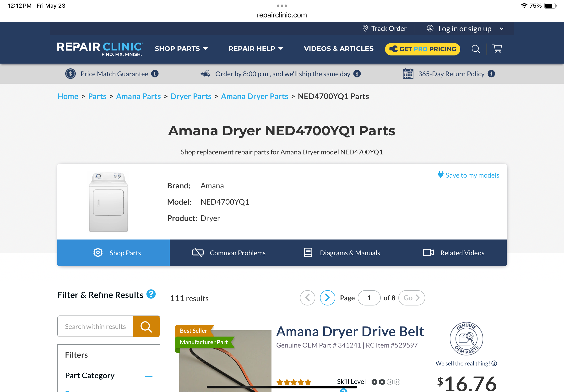Image resolution: width=564 pixels, height=392 pixels.
Task: Open the Amana Dryer Parts breadcrumb link
Action: tap(254, 96)
